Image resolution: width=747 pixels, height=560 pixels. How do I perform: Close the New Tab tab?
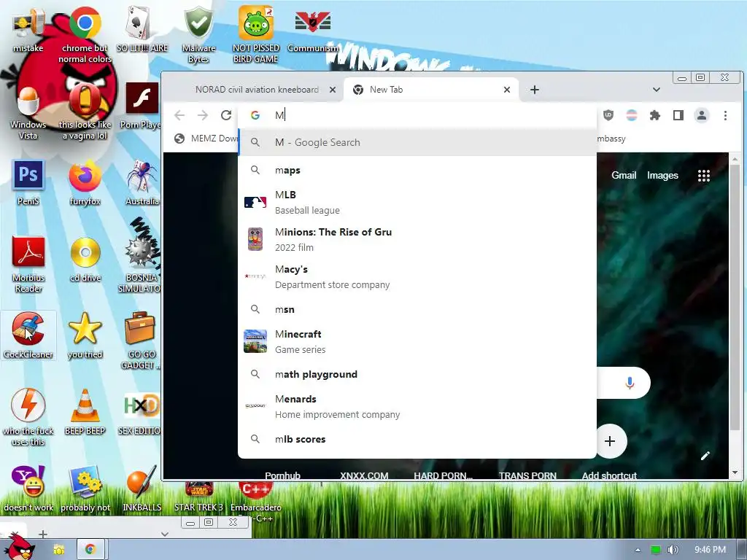tap(507, 90)
